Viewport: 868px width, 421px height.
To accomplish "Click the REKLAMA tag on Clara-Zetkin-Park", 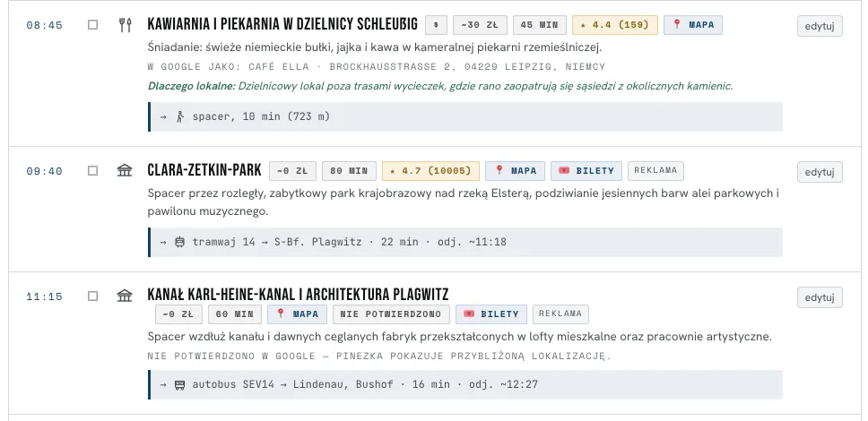I will pyautogui.click(x=656, y=170).
